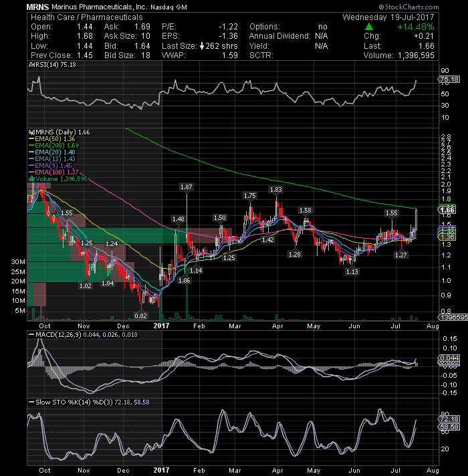Click the 1.02 price low label
468x476 pixels.
coord(86,285)
